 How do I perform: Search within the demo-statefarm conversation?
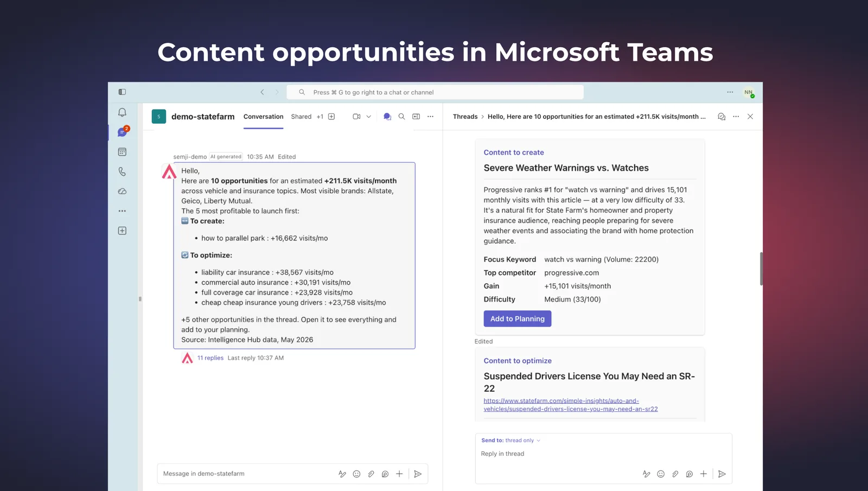pyautogui.click(x=402, y=117)
